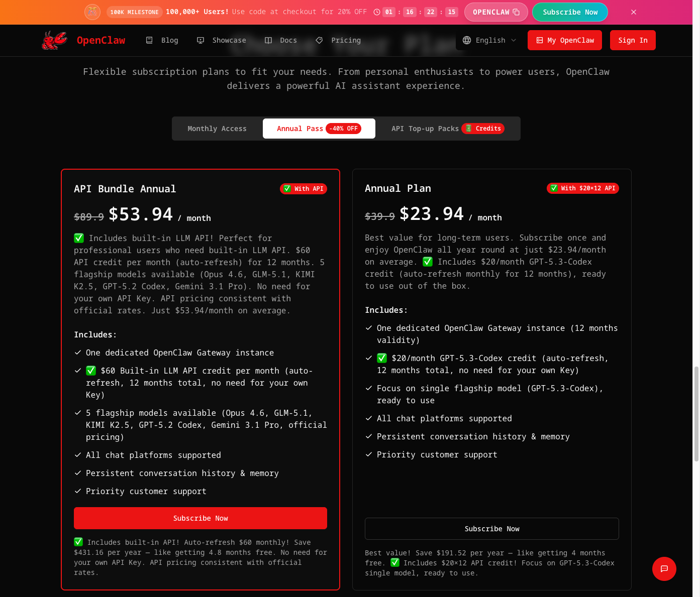Click the globe language icon
This screenshot has width=700, height=597.
[x=467, y=40]
